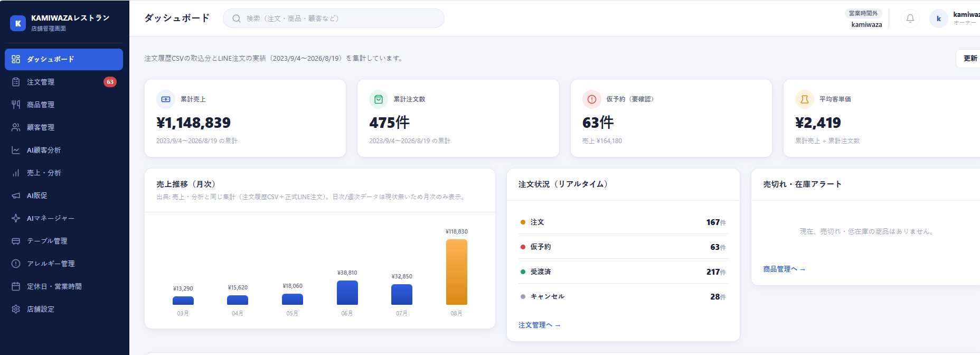Click the order management clipboard icon
Image resolution: width=980 pixels, height=355 pixels.
(16, 82)
